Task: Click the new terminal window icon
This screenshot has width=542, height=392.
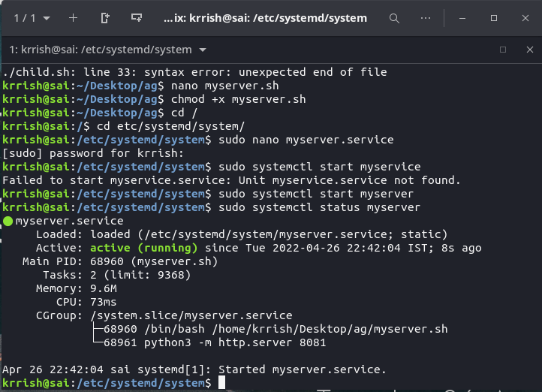Action: 137,17
